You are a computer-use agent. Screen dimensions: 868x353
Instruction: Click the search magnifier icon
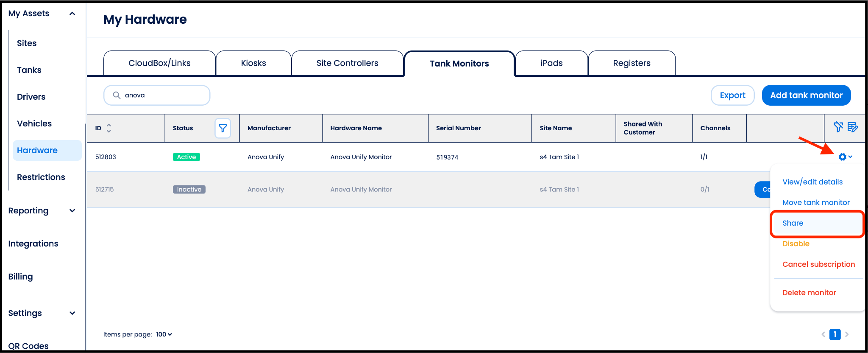[x=117, y=95]
